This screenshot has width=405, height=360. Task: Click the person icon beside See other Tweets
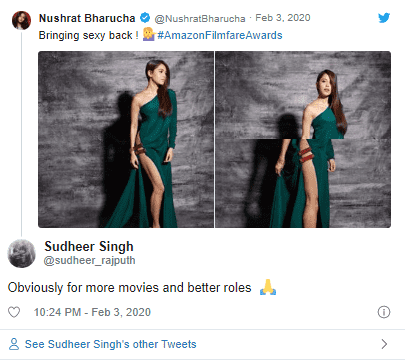pyautogui.click(x=14, y=344)
